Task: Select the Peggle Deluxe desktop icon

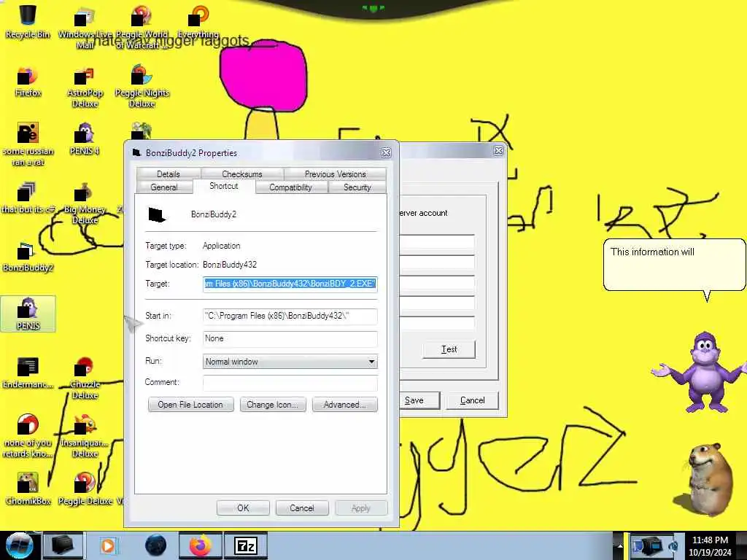Action: (x=85, y=489)
